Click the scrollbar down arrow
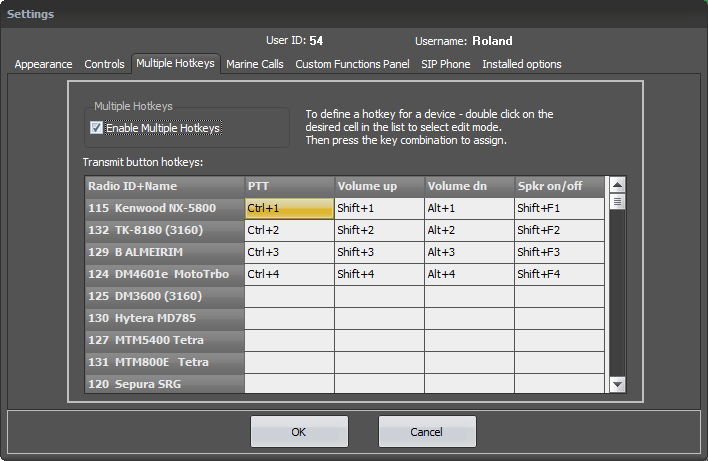 click(x=617, y=385)
